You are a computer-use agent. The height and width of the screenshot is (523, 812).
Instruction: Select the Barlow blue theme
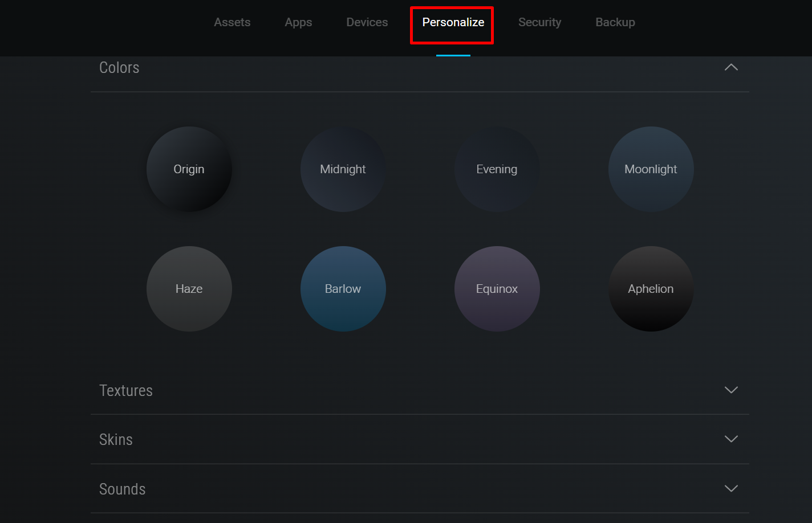tap(343, 289)
